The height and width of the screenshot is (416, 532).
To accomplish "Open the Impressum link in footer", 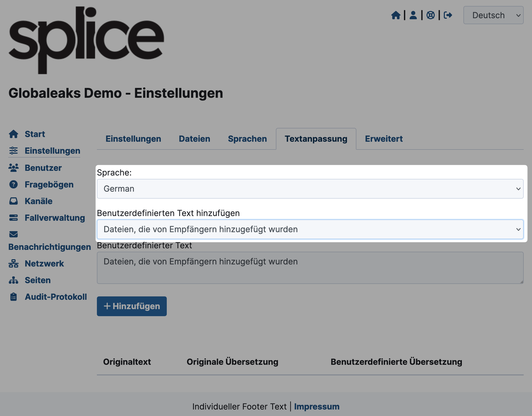I will [317, 407].
